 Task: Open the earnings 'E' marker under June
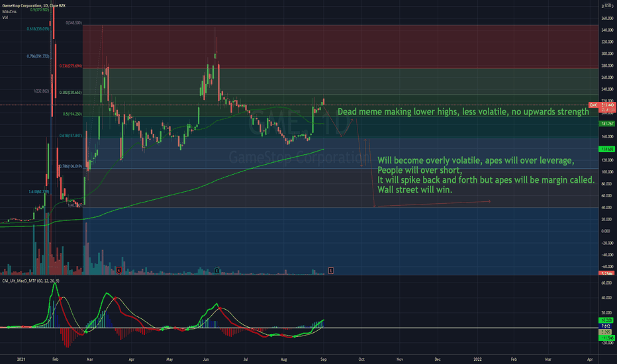point(217,270)
